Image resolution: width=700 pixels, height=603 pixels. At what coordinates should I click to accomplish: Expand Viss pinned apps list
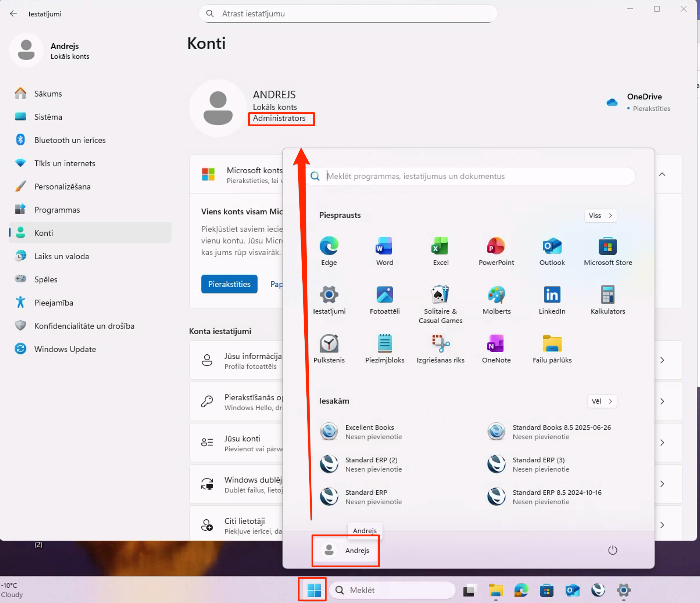(600, 216)
